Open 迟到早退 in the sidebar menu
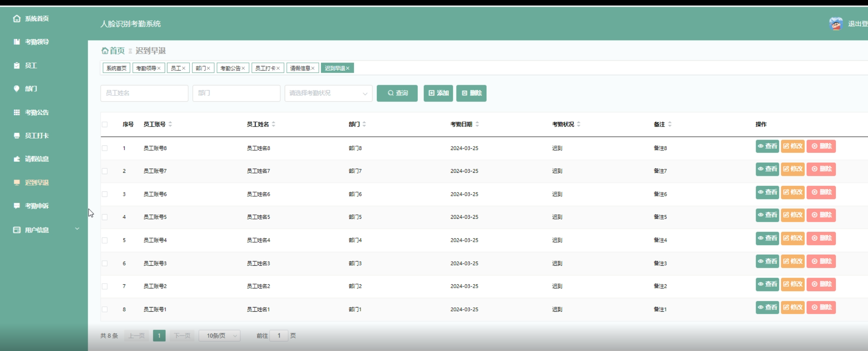The width and height of the screenshot is (868, 351). [37, 182]
